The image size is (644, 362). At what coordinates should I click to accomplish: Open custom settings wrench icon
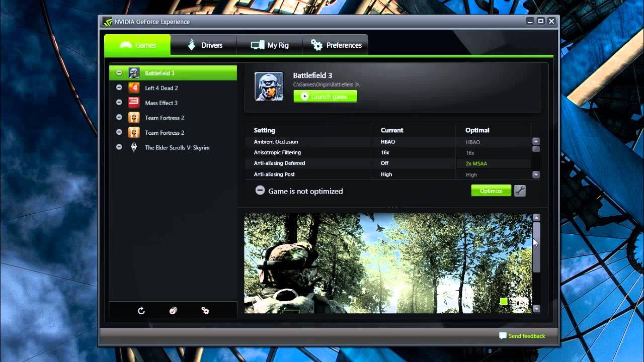[520, 191]
